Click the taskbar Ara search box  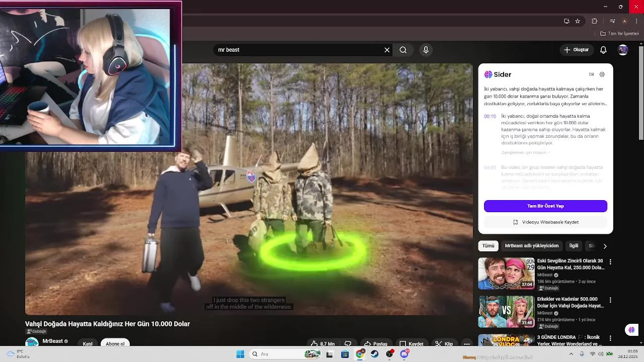[x=285, y=354]
